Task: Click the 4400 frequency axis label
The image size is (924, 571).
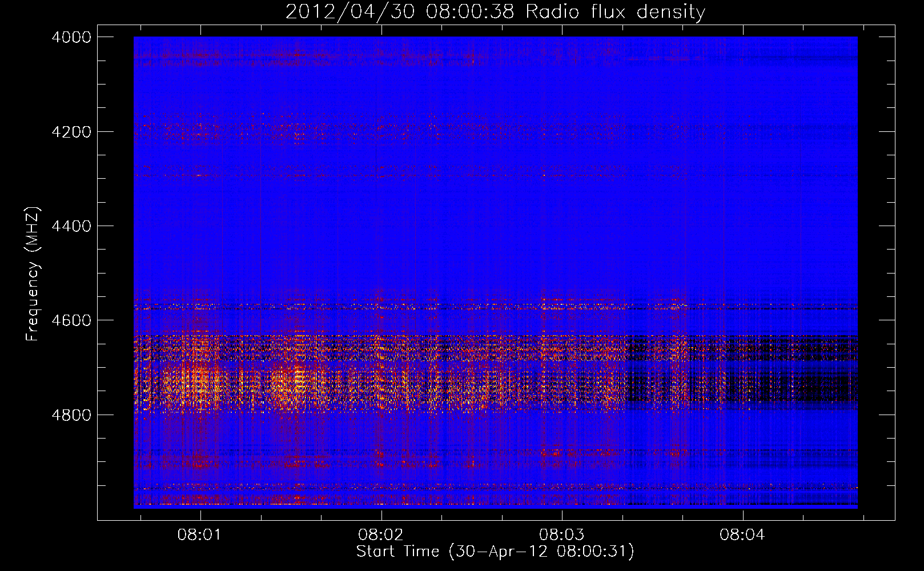Action: (x=71, y=226)
